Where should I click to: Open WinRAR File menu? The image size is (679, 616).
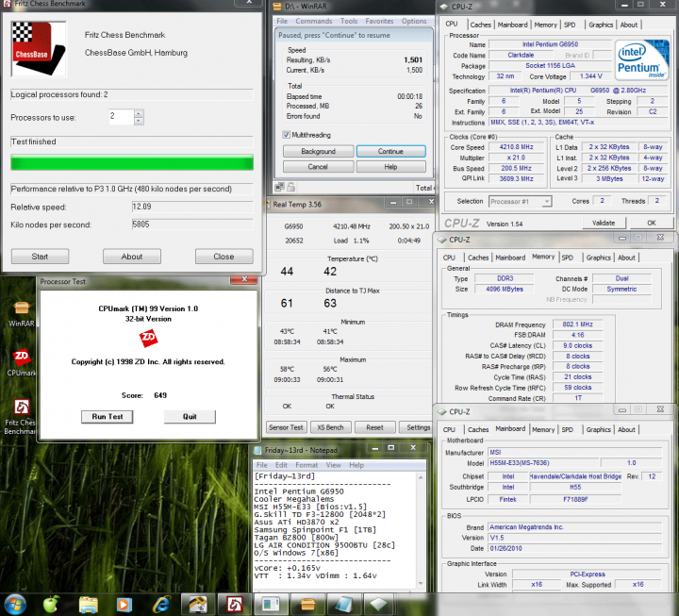(282, 22)
